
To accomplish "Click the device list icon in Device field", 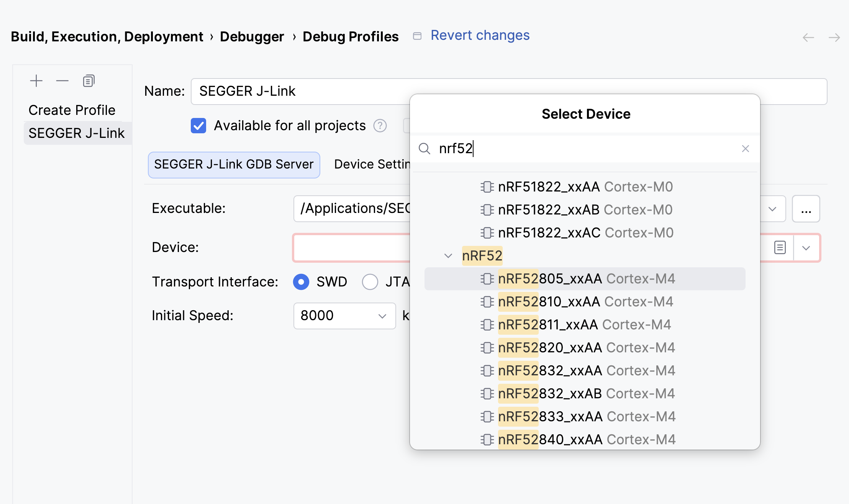I will click(780, 247).
